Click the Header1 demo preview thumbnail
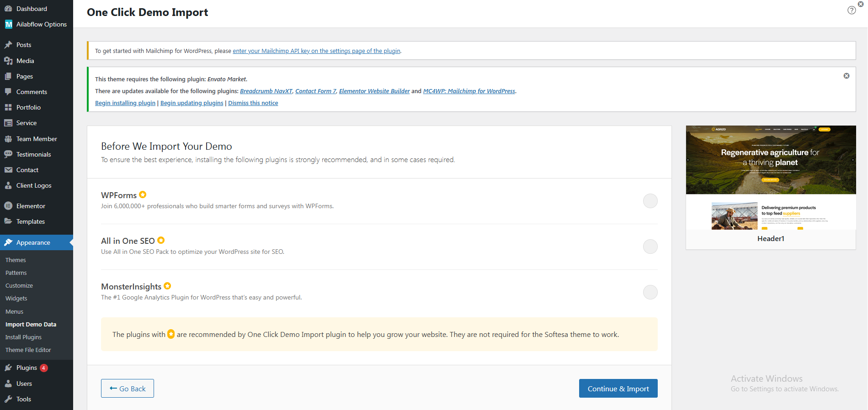 click(771, 178)
